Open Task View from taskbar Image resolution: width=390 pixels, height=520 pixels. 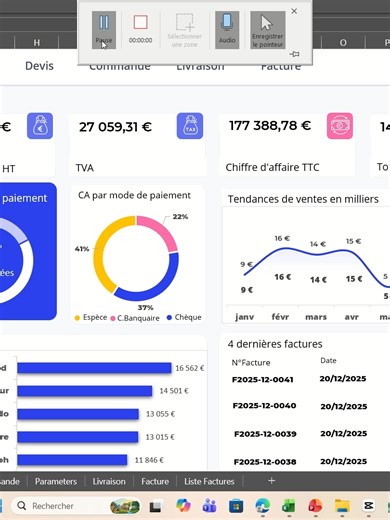click(x=155, y=507)
